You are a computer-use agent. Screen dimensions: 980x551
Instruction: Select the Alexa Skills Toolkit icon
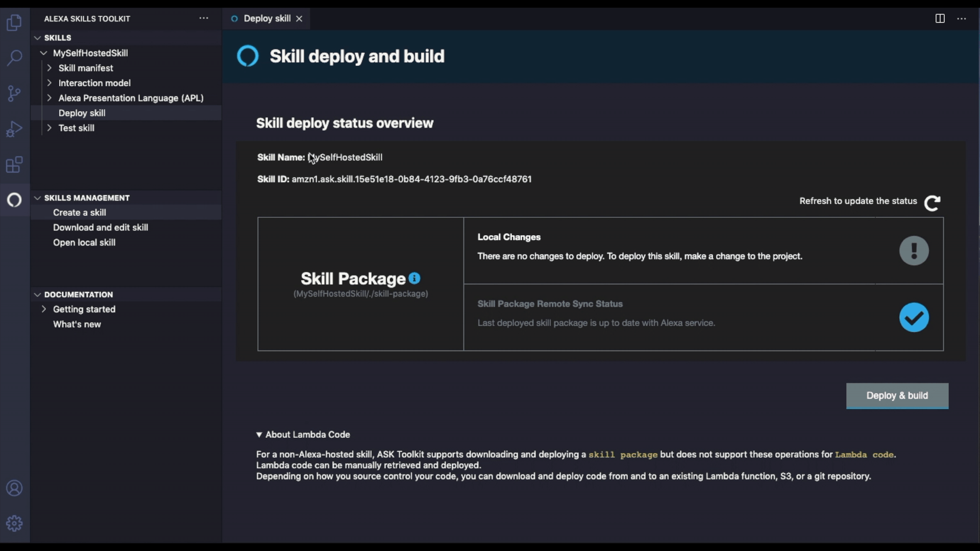tap(14, 200)
